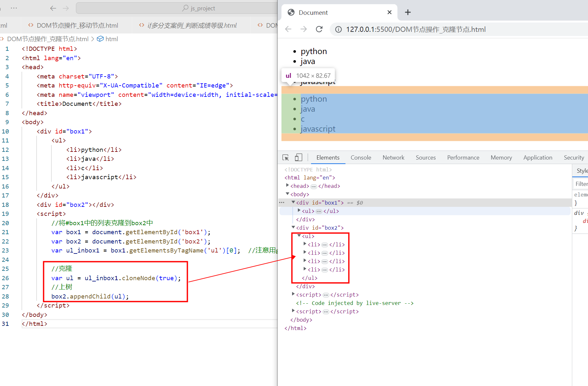
Task: Click the box2.appendChild(ul) code line
Action: coord(90,296)
